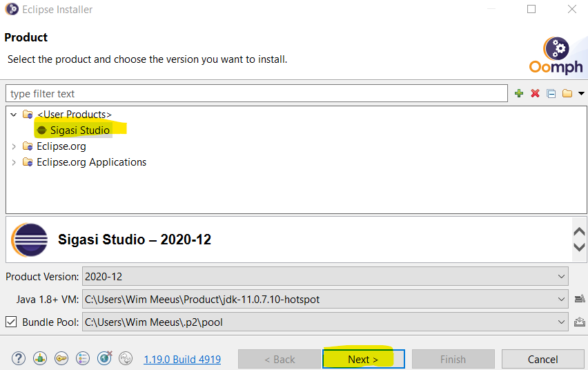Expand the Eclipse.org Applications node
The height and width of the screenshot is (370, 588).
[14, 162]
